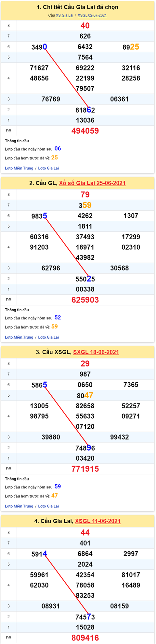Click next-day loto value 06
This screenshot has height=644, width=156.
pyautogui.click(x=58, y=149)
